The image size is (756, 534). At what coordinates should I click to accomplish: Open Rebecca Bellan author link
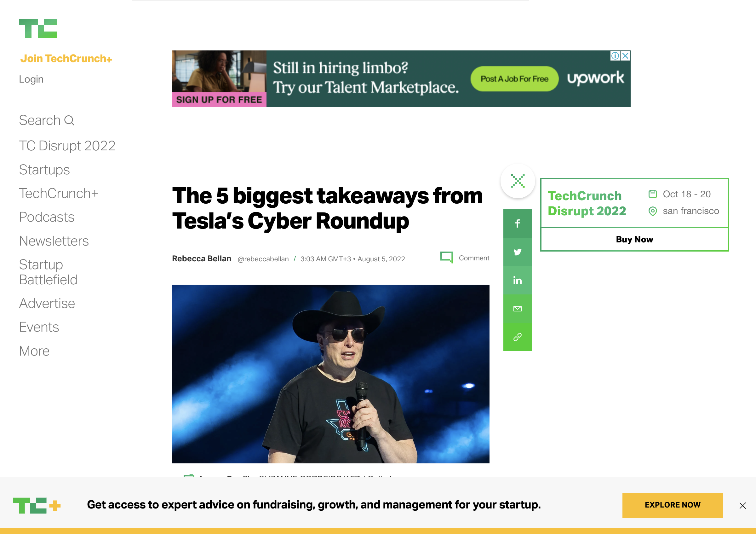coord(202,258)
